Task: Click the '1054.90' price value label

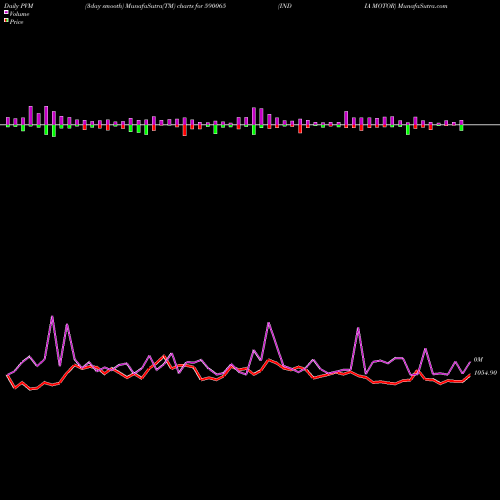Action: 485,373
